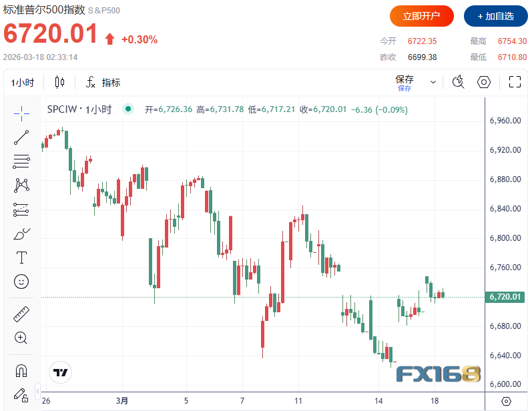Image resolution: width=532 pixels, height=411 pixels.
Task: Select the trend line drawing tool
Action: [21, 137]
